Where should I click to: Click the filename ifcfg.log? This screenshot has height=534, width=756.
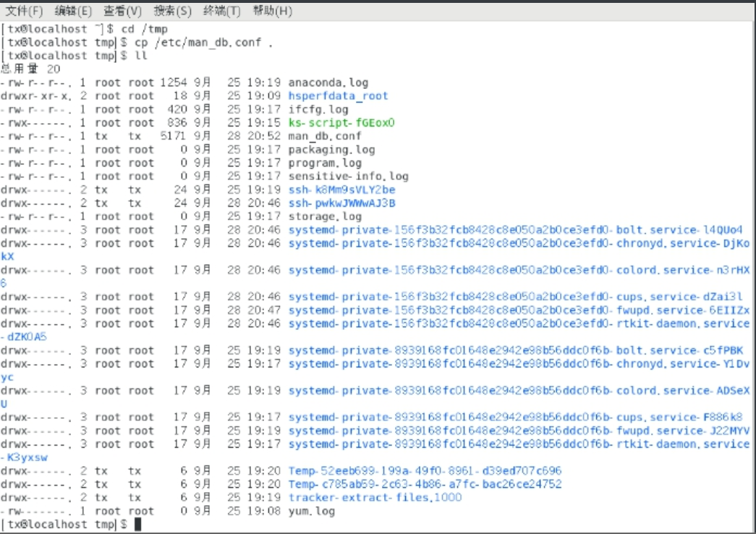(318, 109)
